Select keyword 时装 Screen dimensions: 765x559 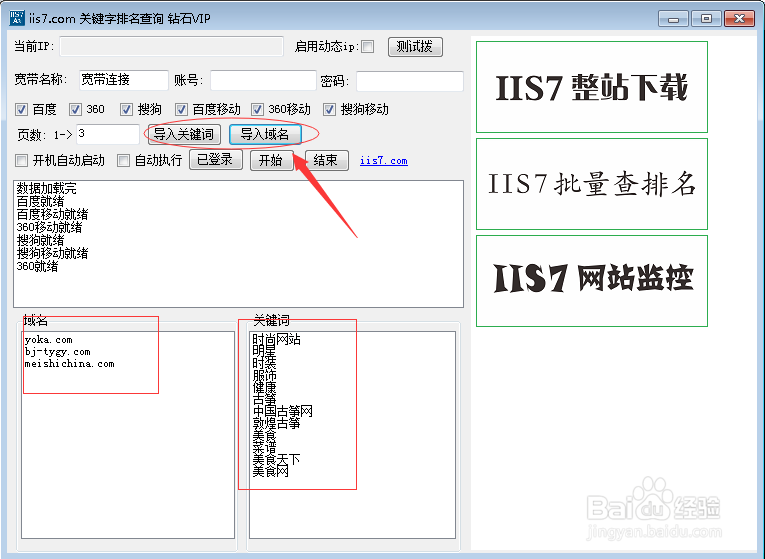(x=264, y=363)
